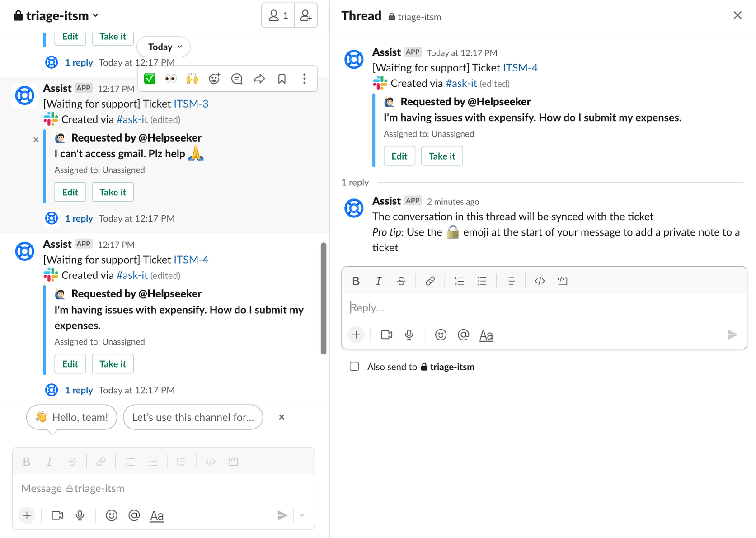Screen dimensions: 756x538
Task: Record an audio clip in the channel composer
Action: [x=80, y=515]
